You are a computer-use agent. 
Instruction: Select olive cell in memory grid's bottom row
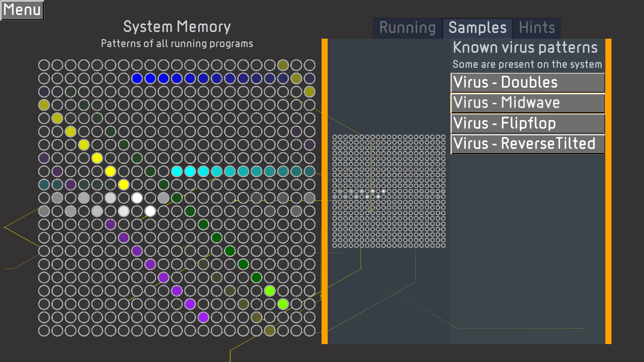pyautogui.click(x=270, y=330)
